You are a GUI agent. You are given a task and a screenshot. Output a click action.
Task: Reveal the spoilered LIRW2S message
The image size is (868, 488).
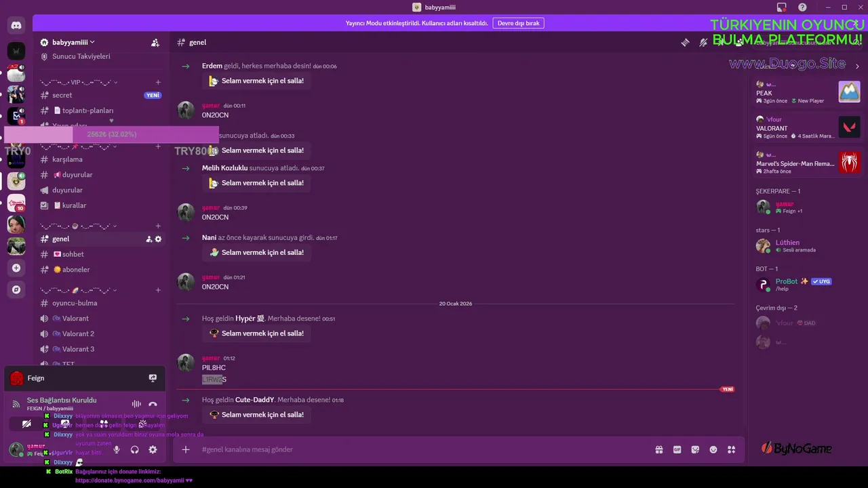(x=214, y=380)
